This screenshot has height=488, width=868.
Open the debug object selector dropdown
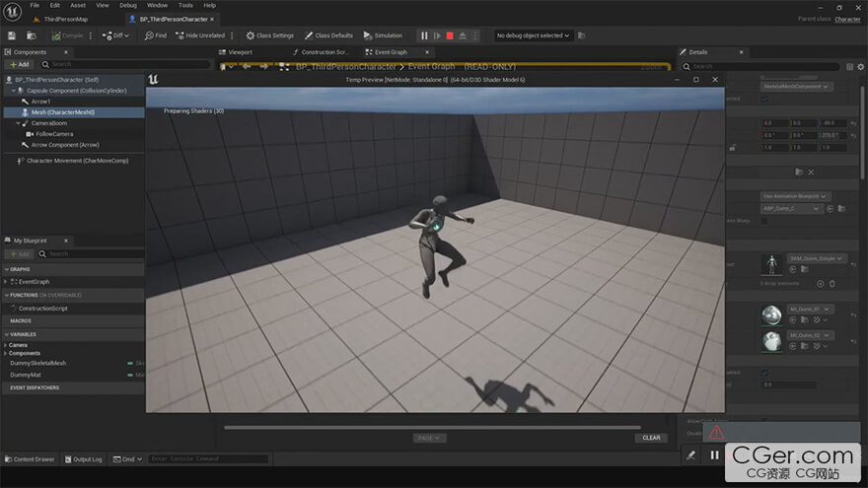pos(533,35)
